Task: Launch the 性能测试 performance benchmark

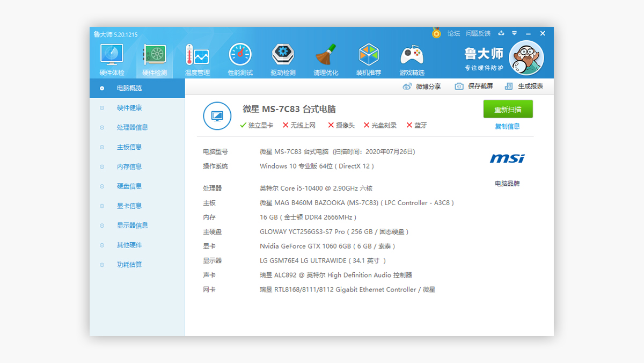Action: (x=240, y=60)
